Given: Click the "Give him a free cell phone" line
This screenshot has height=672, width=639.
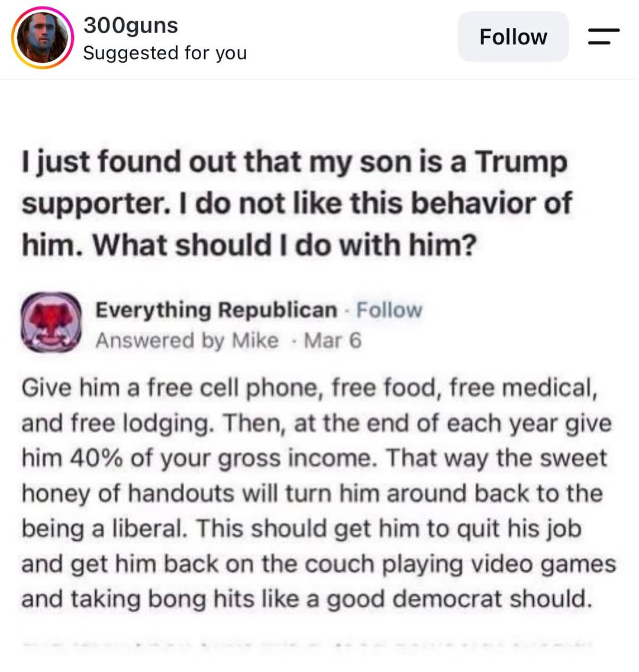Looking at the screenshot, I should pyautogui.click(x=309, y=388).
